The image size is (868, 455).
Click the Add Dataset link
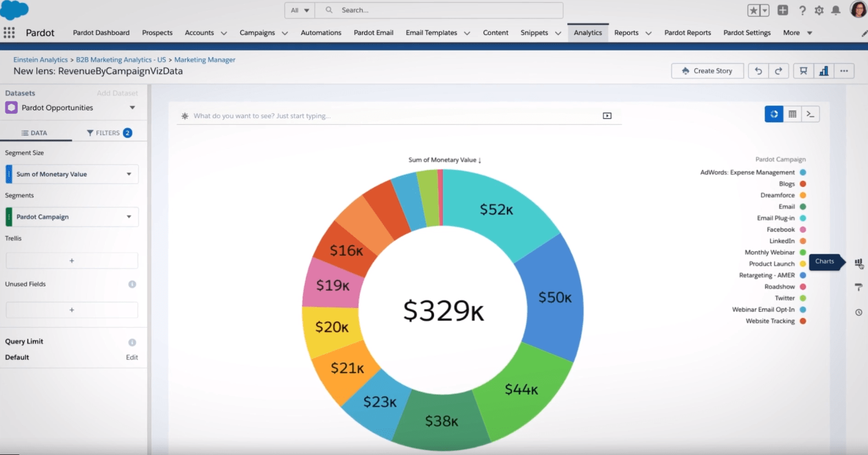[117, 93]
